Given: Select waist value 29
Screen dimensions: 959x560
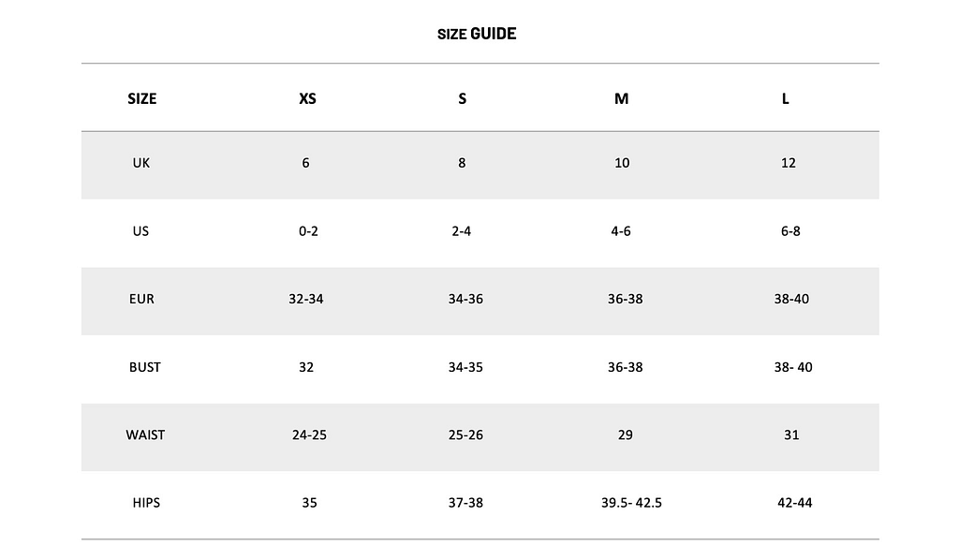Looking at the screenshot, I should click(x=625, y=435).
